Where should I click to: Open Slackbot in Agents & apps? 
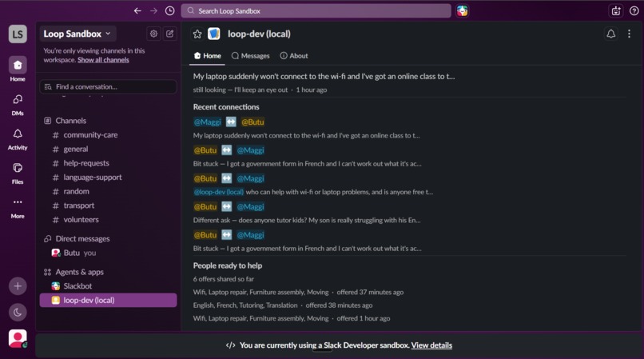[109, 286]
